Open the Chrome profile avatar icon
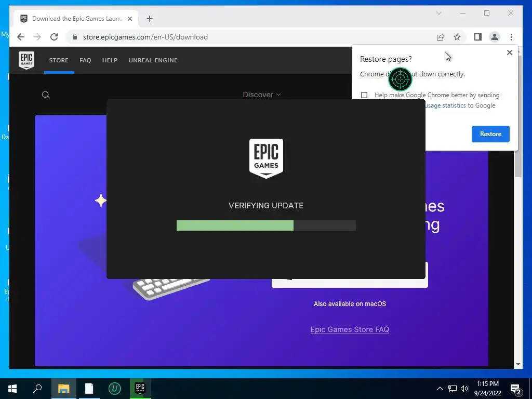The width and height of the screenshot is (532, 399). pos(495,37)
